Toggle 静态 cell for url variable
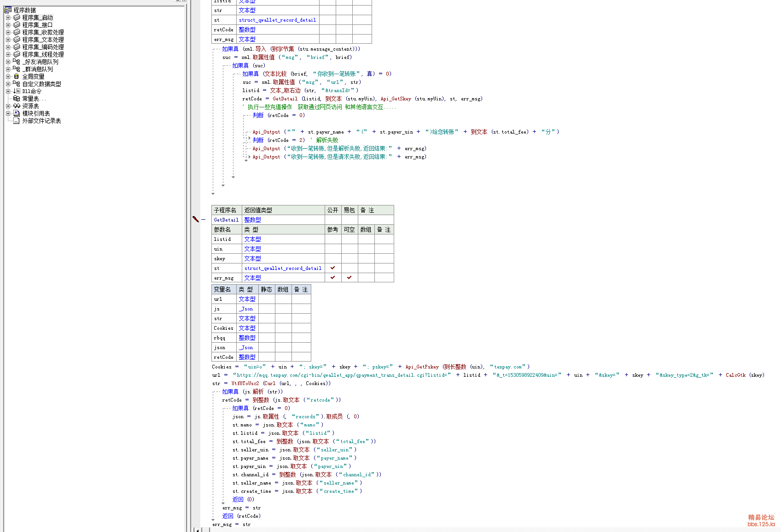Screen dimensions: 781x532 tap(267, 299)
